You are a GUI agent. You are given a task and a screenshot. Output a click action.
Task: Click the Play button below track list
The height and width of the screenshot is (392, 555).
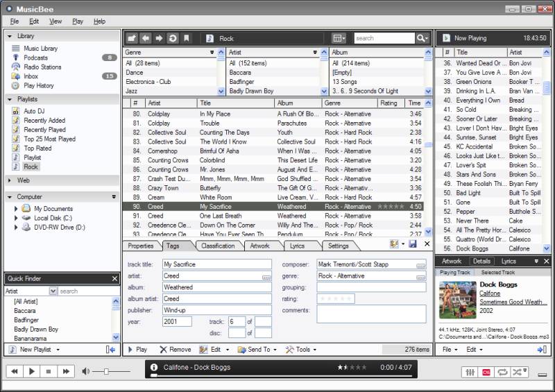(137, 350)
